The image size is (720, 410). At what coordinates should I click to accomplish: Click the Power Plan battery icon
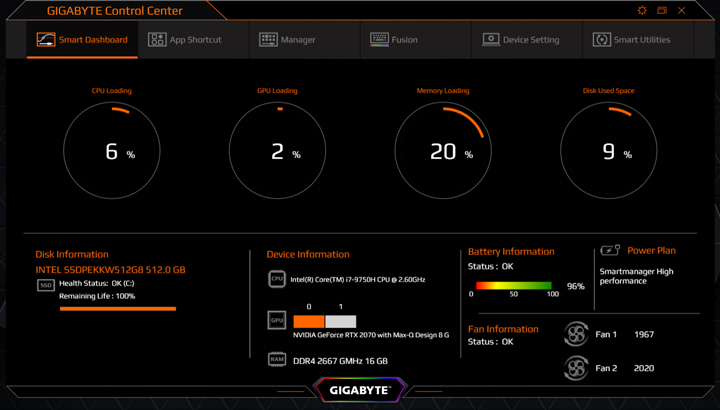click(x=610, y=250)
